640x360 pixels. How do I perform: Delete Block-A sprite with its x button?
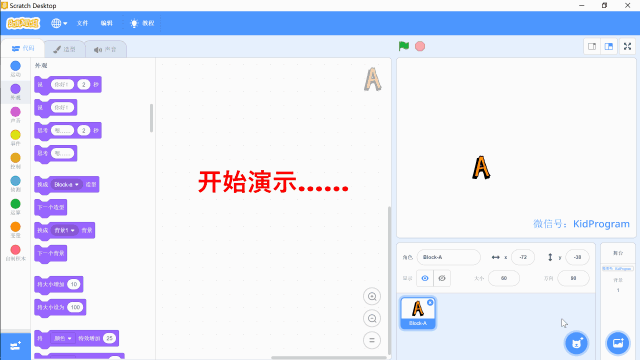pyautogui.click(x=430, y=302)
